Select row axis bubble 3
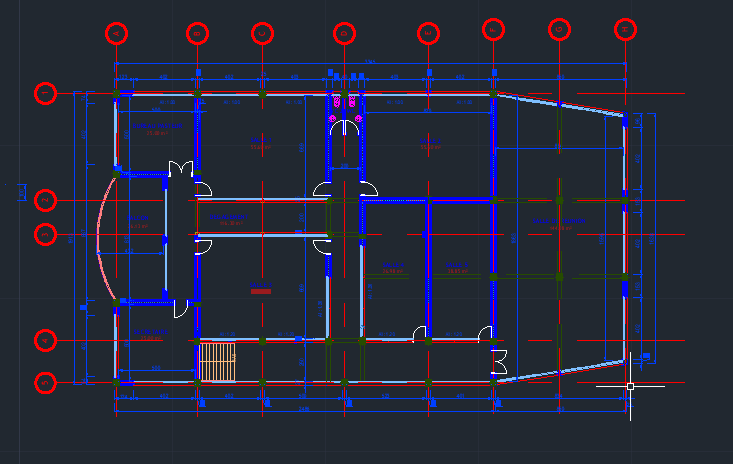This screenshot has width=733, height=464. (x=45, y=234)
